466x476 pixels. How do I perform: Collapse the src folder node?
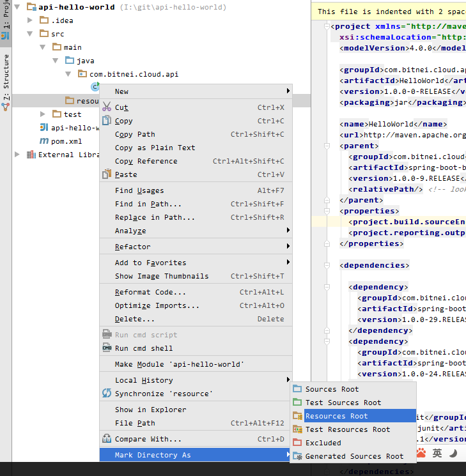tap(30, 34)
